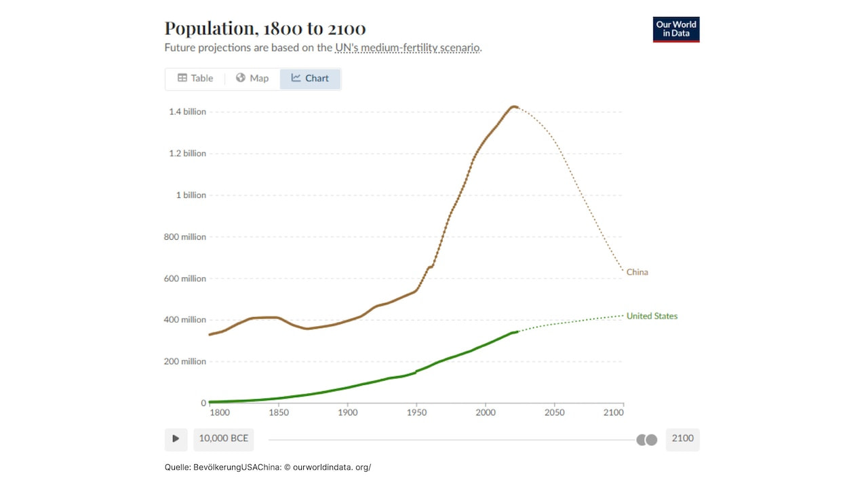Click the table grid icon on the Table tab
Screen dimensions: 868x488
[x=184, y=77]
